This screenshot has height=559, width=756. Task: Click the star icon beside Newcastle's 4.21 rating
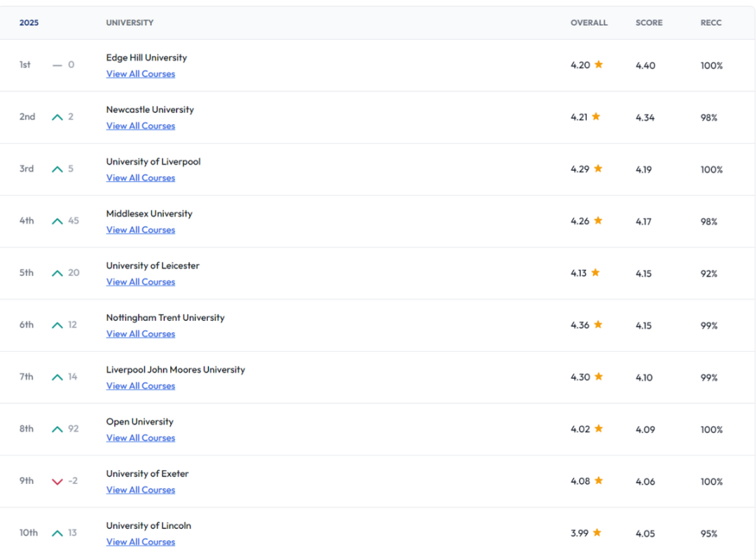click(596, 116)
